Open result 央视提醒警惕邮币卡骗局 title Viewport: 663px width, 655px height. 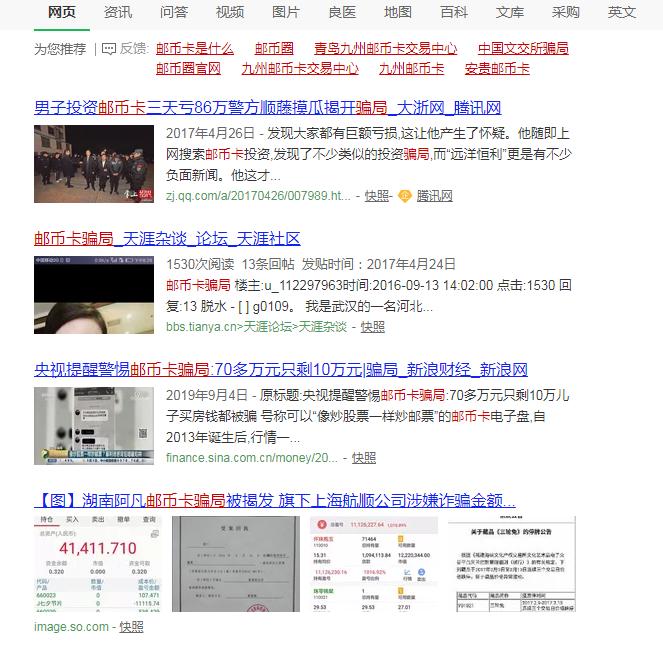pos(281,370)
